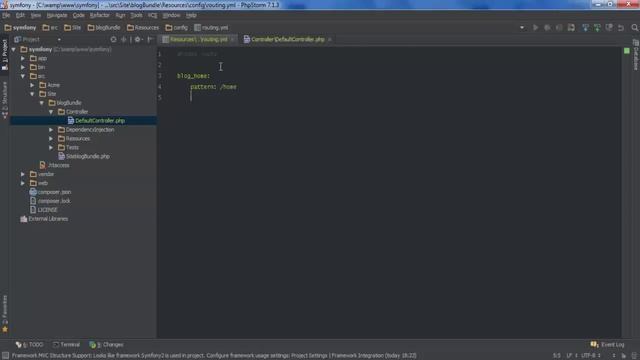Click the Scroll from Source target icon
640x360 pixels.
(x=113, y=40)
